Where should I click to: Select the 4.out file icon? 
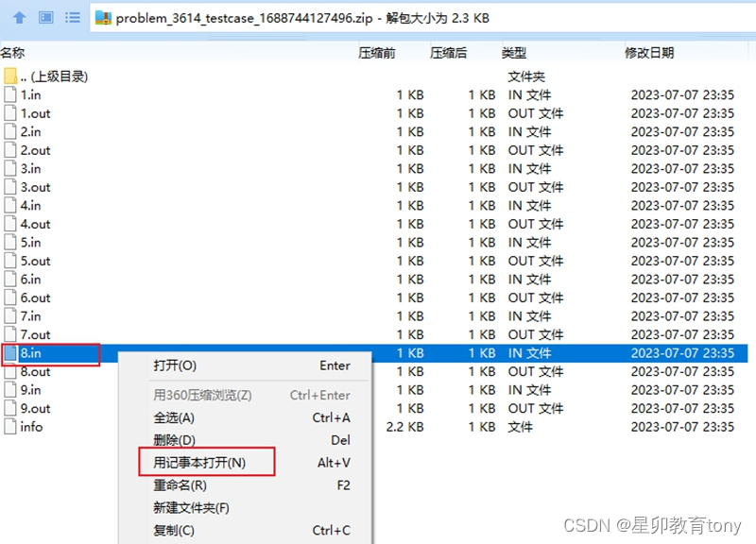pyautogui.click(x=10, y=224)
